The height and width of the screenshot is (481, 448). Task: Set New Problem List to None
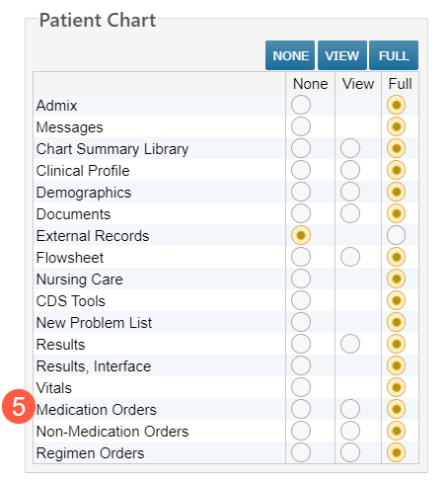coord(301,322)
